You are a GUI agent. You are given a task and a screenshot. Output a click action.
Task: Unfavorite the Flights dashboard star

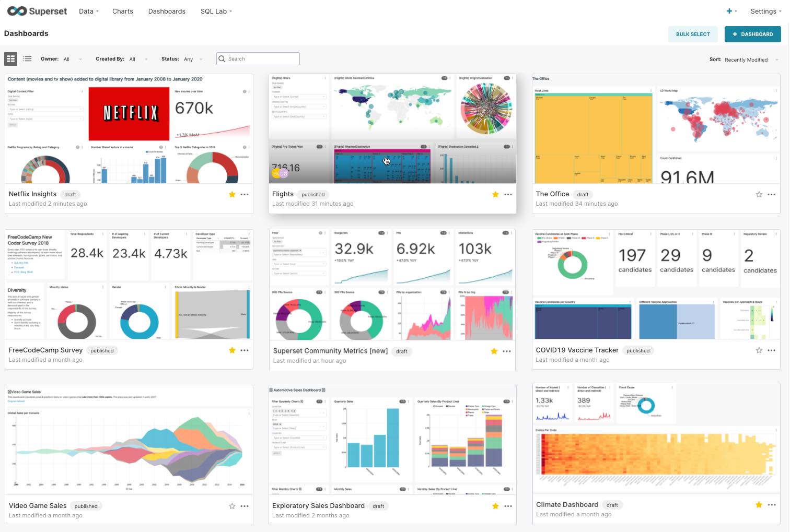pyautogui.click(x=495, y=194)
